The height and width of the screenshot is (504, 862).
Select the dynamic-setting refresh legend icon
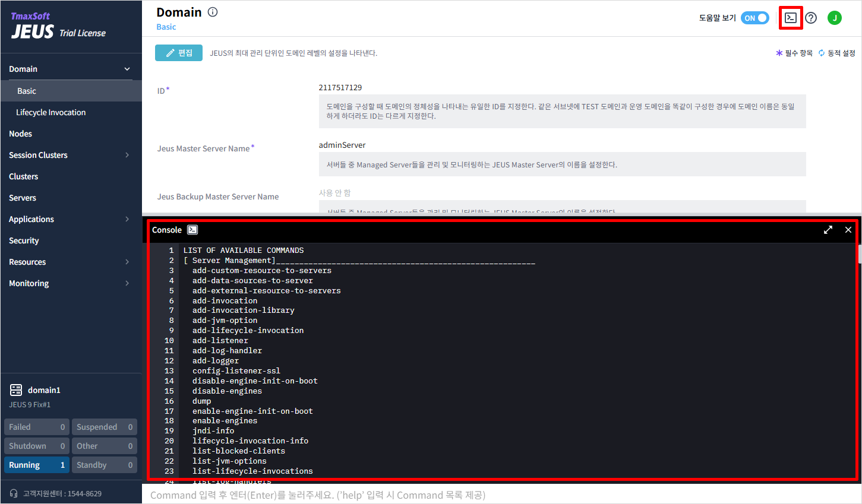[x=822, y=53]
